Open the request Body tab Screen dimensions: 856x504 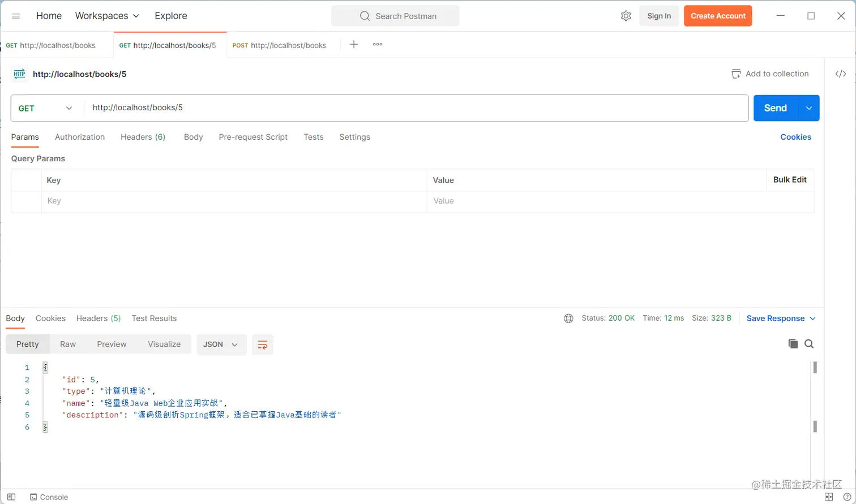pos(193,137)
